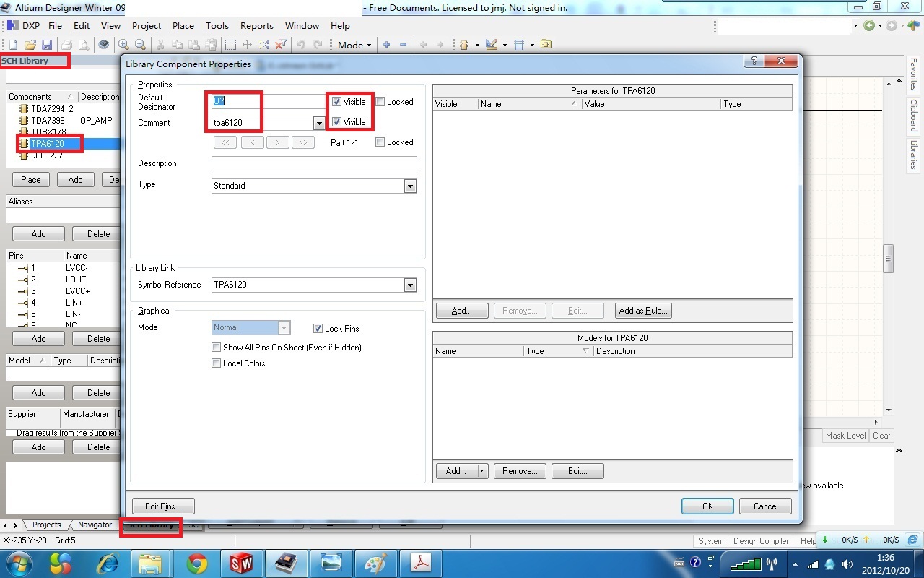Open the Tools menu
This screenshot has height=578, width=924.
(217, 25)
